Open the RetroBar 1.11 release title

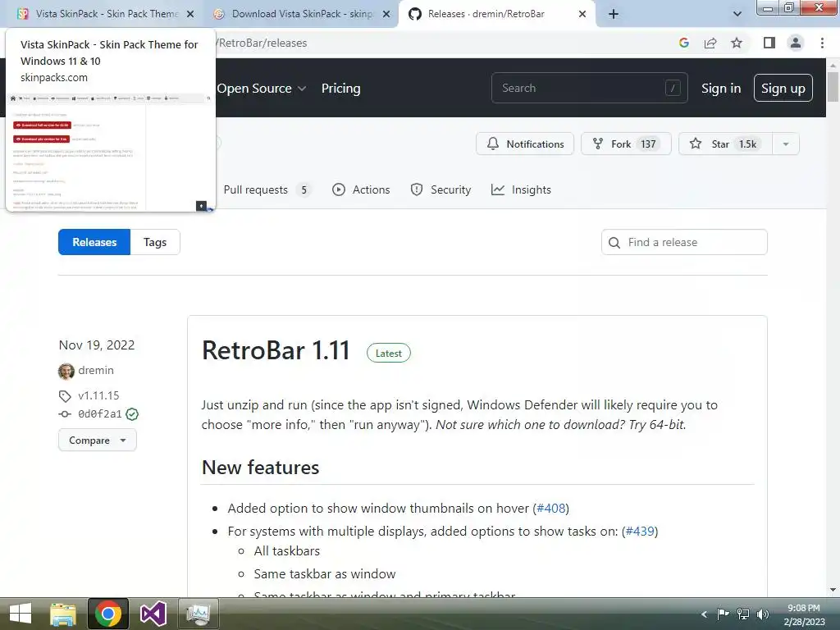click(276, 351)
